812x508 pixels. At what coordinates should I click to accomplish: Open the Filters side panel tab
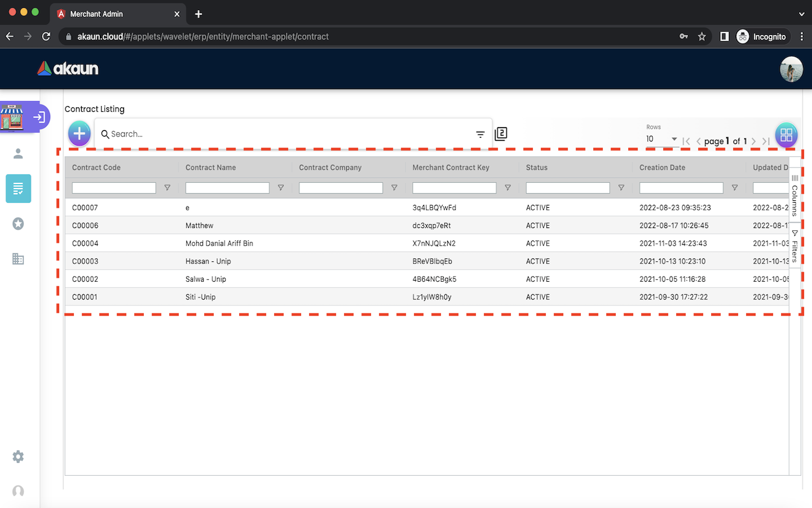point(795,246)
